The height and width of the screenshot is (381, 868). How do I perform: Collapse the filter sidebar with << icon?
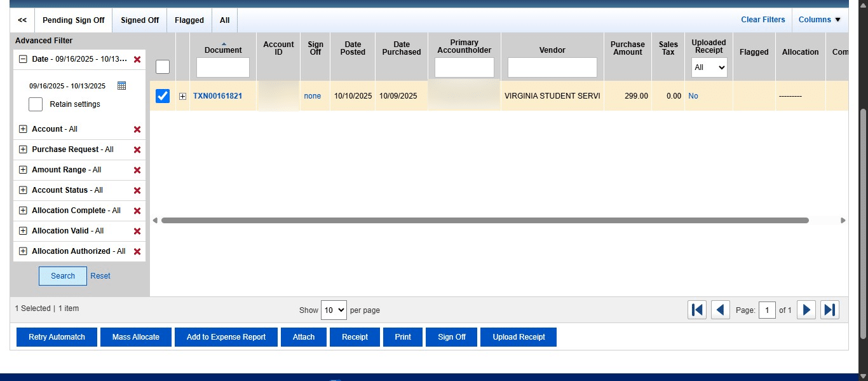pos(21,20)
